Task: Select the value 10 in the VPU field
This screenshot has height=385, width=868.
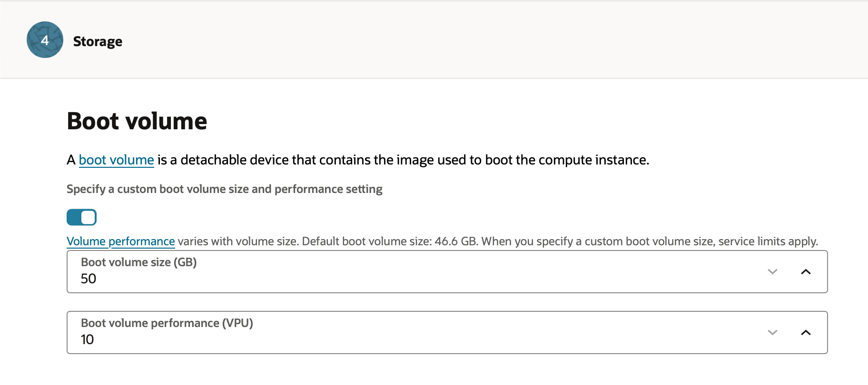Action: pyautogui.click(x=88, y=340)
